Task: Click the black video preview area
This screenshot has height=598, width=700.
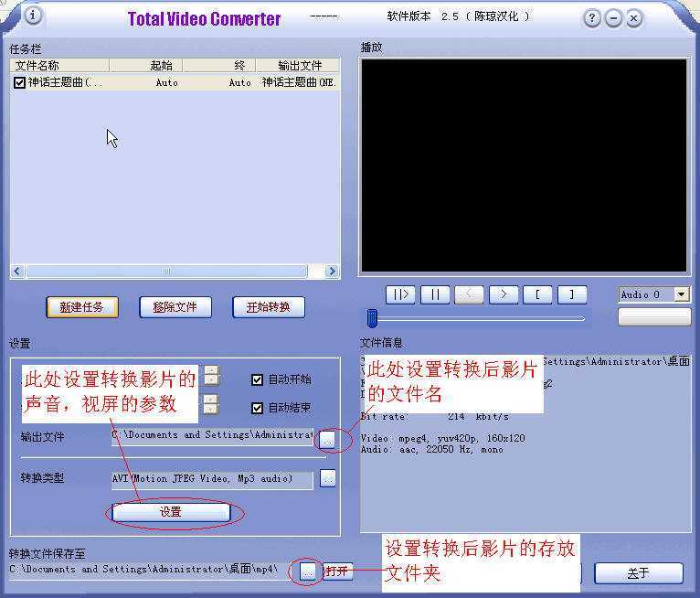Action: click(x=524, y=166)
